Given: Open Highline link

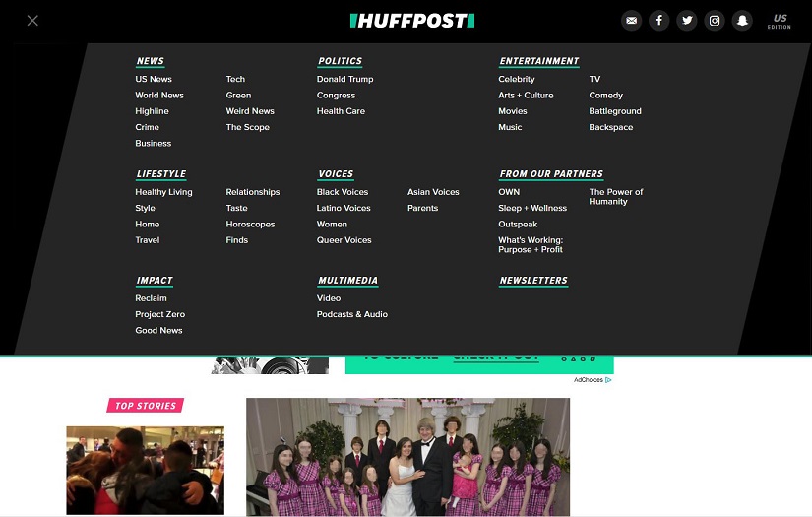Looking at the screenshot, I should tap(152, 111).
